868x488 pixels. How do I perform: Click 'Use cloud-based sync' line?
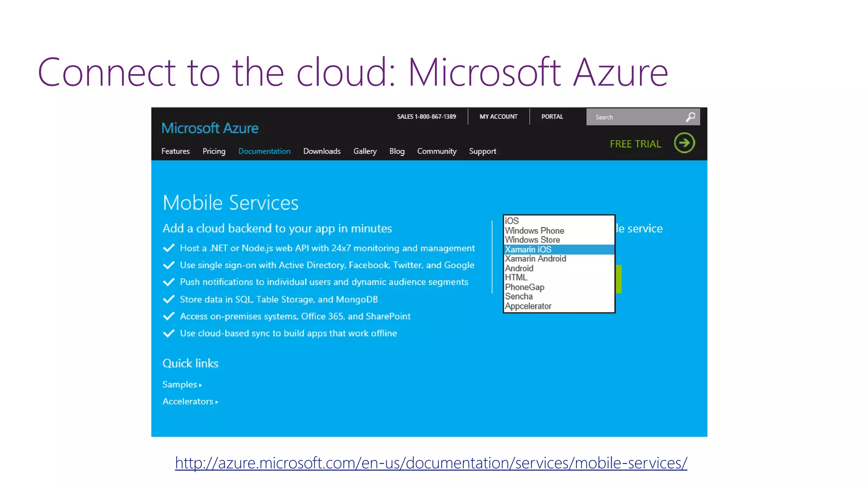(x=288, y=333)
